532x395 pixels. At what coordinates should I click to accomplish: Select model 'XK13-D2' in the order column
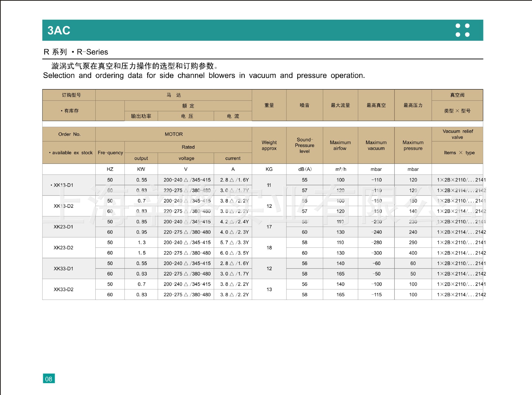point(63,206)
